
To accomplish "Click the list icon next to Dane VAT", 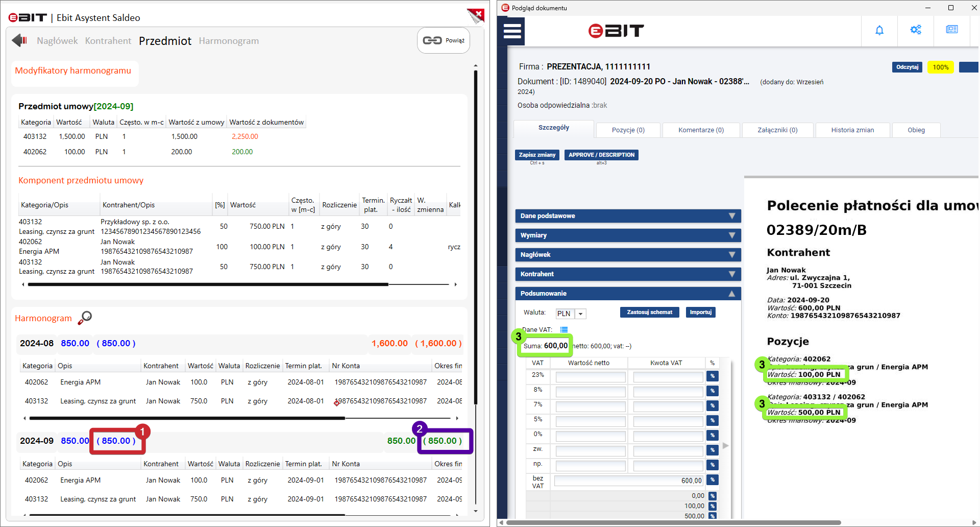I will tap(563, 330).
